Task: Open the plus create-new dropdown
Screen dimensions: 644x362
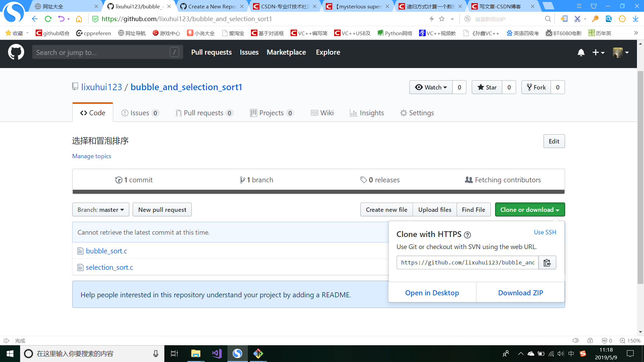Action: pos(598,53)
